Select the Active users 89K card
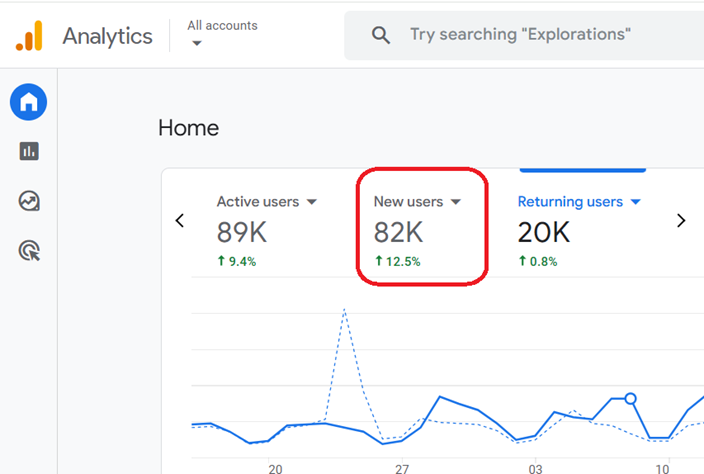Viewport: 704px width, 474px height. pos(267,231)
